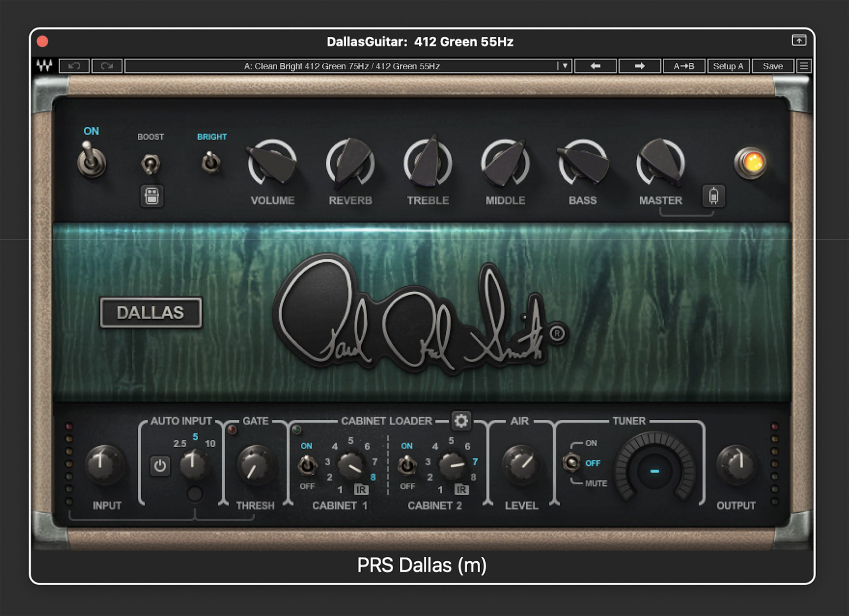This screenshot has height=616, width=849.
Task: Click the IR button for Cabinet 2
Action: pos(461,490)
